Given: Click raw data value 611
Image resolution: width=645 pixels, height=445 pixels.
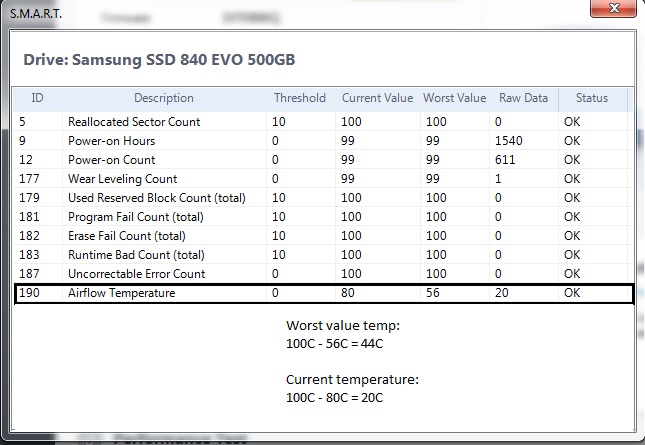Looking at the screenshot, I should (505, 160).
